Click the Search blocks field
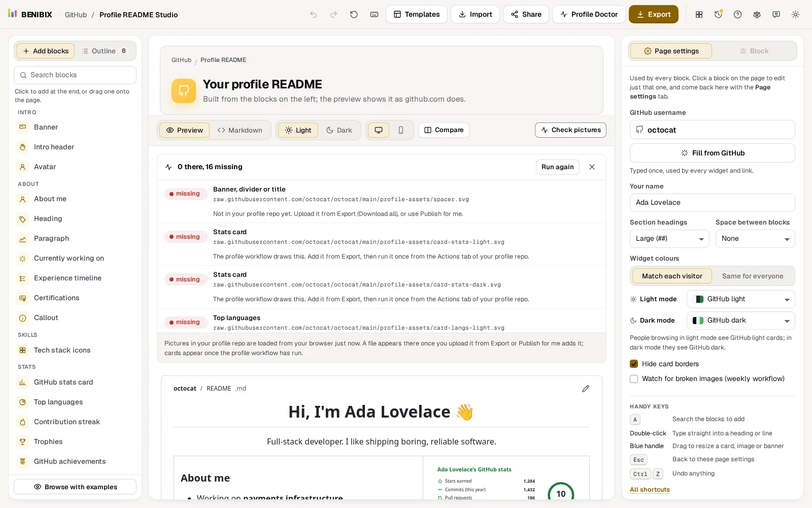Image resolution: width=812 pixels, height=508 pixels. pos(75,75)
